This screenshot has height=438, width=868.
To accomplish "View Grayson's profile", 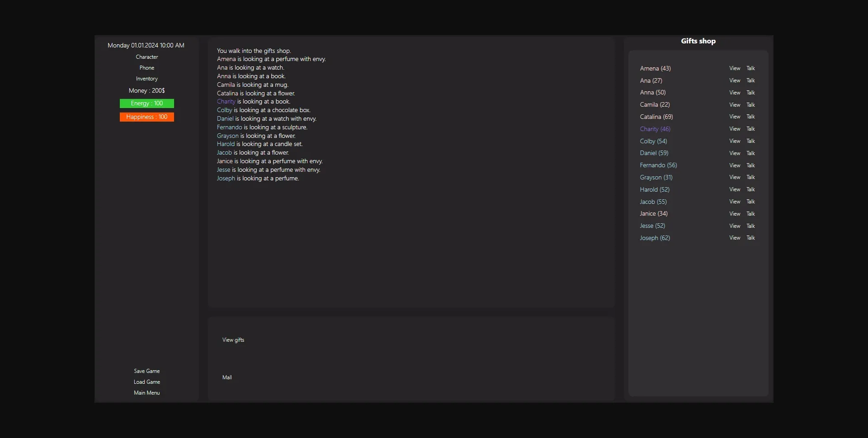I will pos(735,177).
